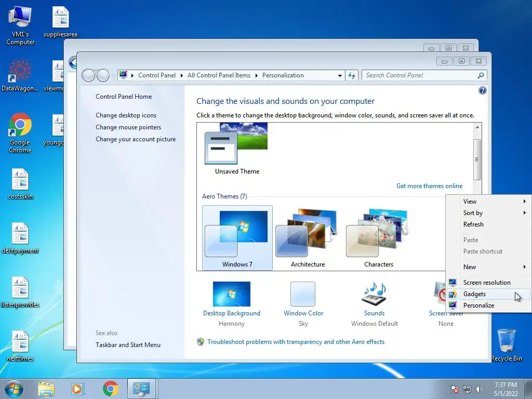Open the suppliesarea document icon

tap(60, 22)
